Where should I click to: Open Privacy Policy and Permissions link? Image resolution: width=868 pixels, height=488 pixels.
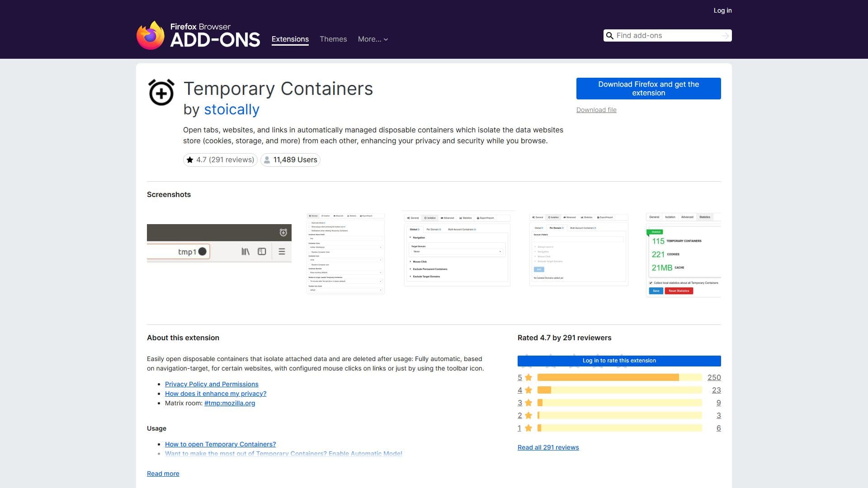tap(212, 384)
